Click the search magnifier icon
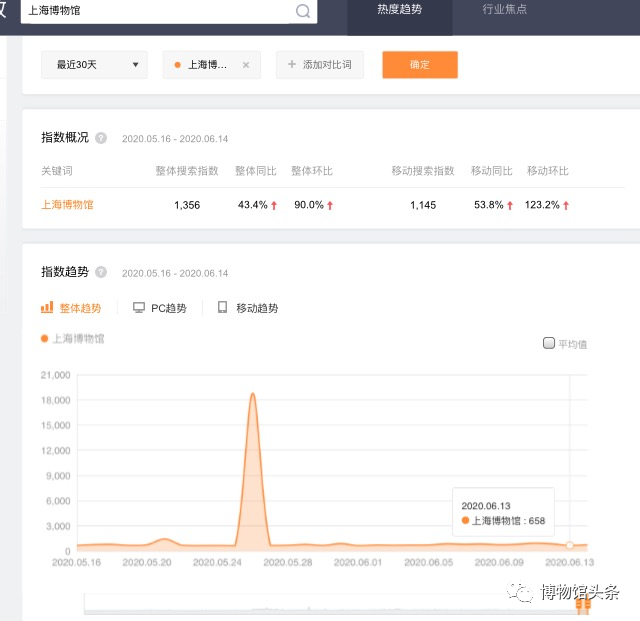The image size is (640, 621). (x=303, y=11)
